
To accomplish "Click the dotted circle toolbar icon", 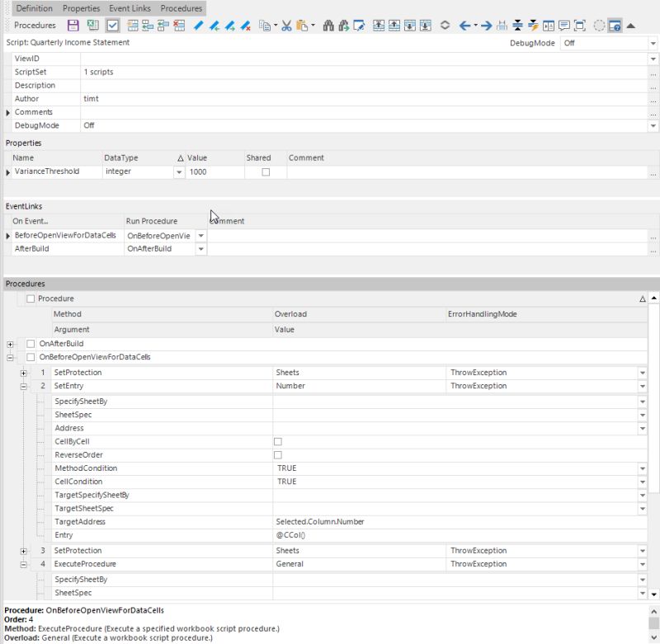I will click(x=599, y=26).
